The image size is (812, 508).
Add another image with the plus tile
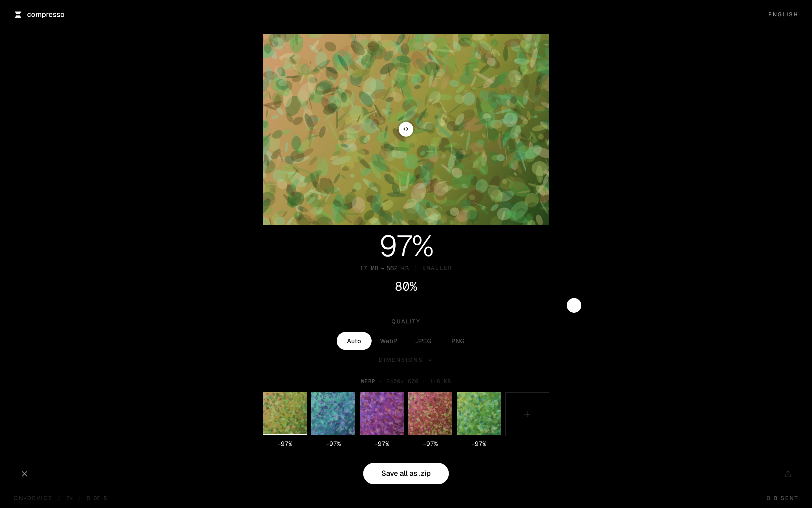(x=527, y=414)
